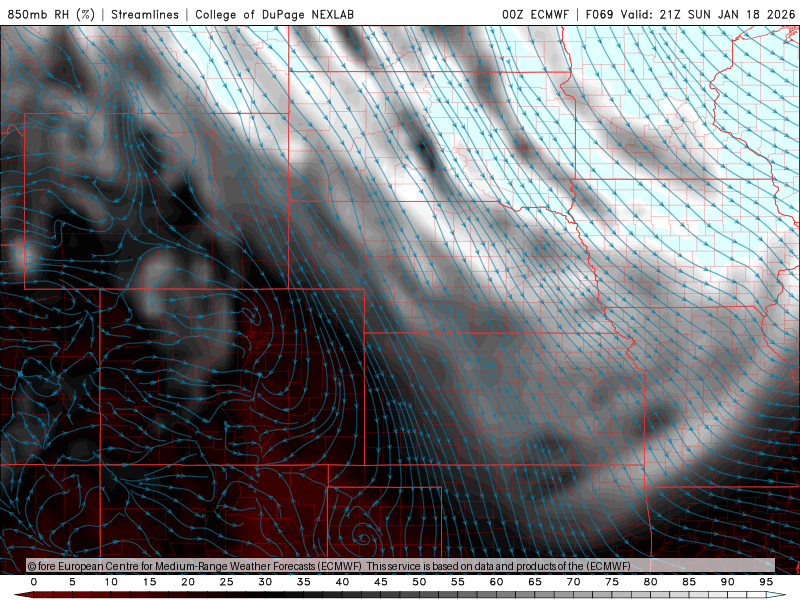Image resolution: width=800 pixels, height=600 pixels.
Task: Click the "65" value on the RH scale
Action: pos(535,582)
